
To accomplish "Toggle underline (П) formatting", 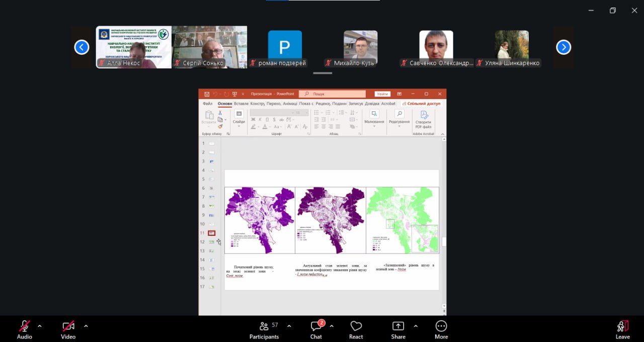I will tap(267, 119).
